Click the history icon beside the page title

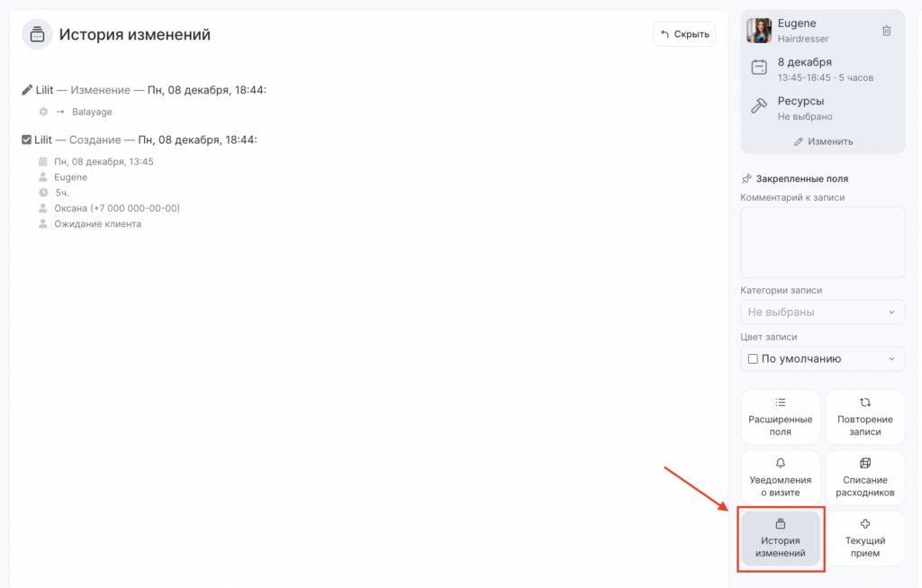(37, 34)
